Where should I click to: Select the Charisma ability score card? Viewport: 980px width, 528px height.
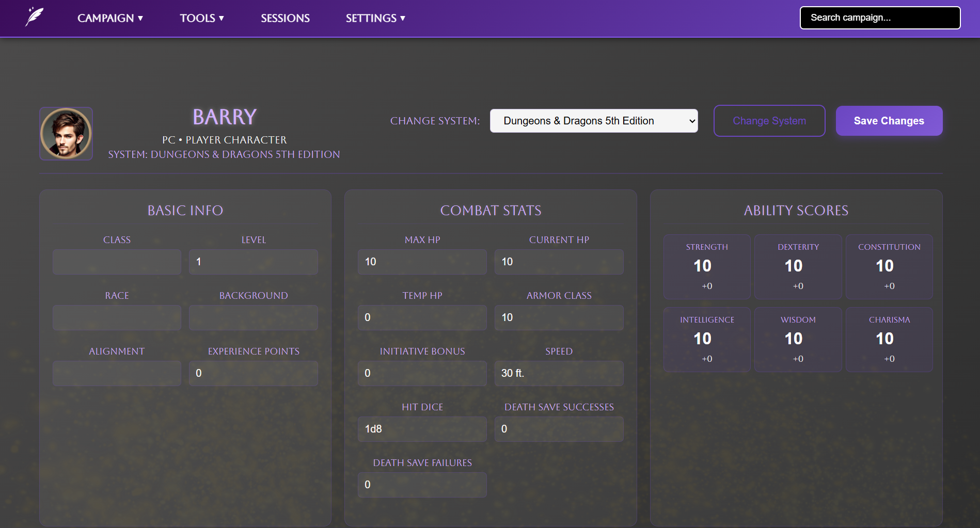pyautogui.click(x=889, y=340)
